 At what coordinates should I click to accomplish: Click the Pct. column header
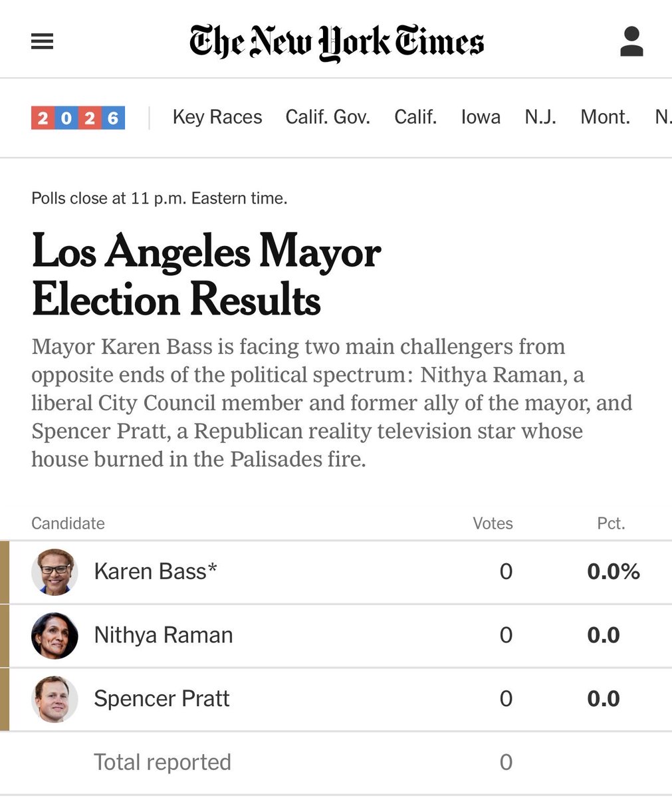click(x=611, y=523)
